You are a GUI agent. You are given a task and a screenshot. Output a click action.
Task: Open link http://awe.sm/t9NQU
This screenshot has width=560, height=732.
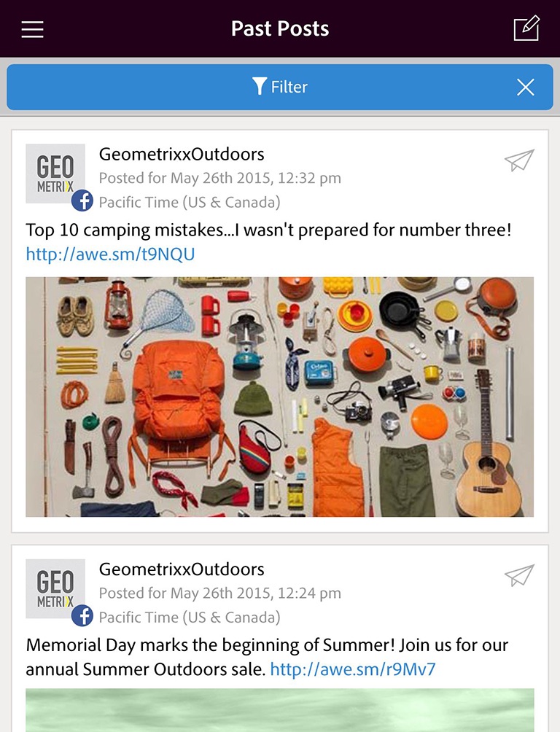tap(110, 254)
